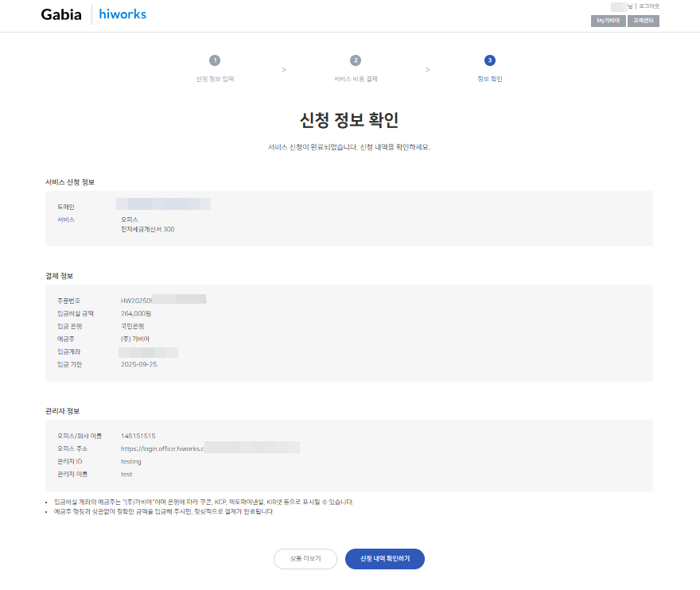The width and height of the screenshot is (700, 590).
Task: Click 서비스 비용 결제 step label
Action: point(356,79)
